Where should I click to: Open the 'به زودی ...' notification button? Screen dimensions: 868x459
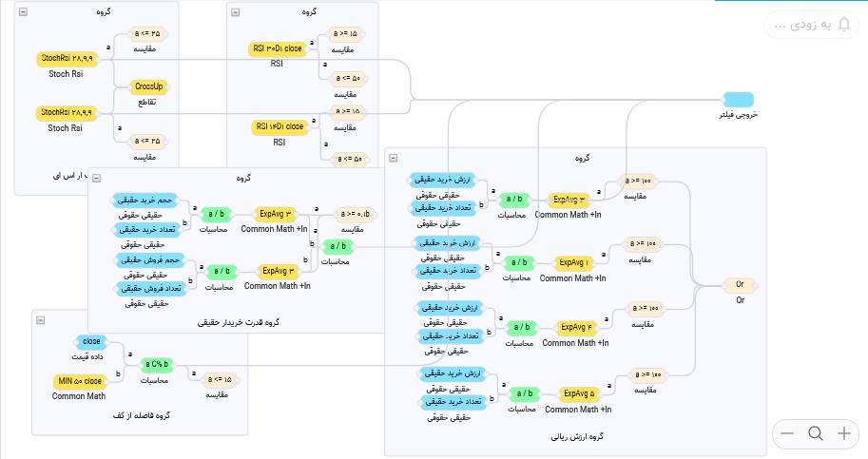click(811, 25)
